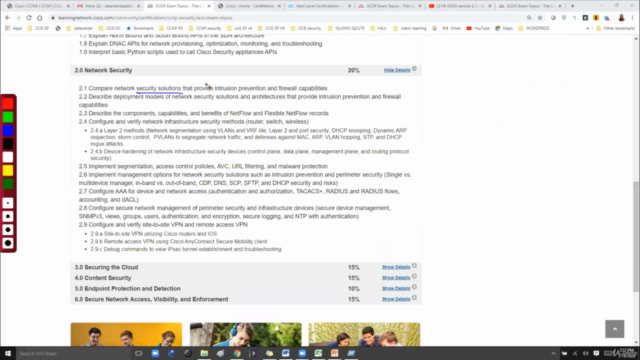This screenshot has width=640, height=360.
Task: Go to the browser home page icon
Action: [40, 18]
